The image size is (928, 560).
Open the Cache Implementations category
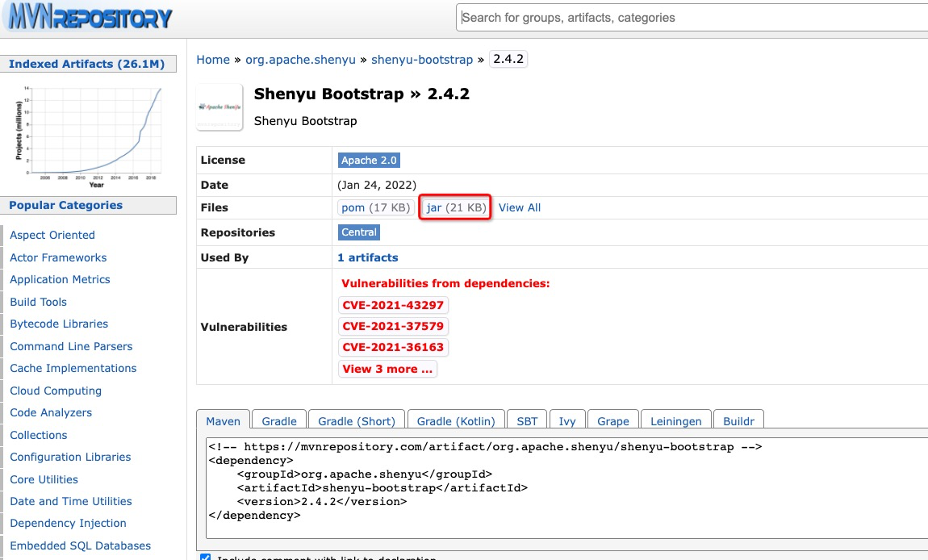tap(73, 368)
